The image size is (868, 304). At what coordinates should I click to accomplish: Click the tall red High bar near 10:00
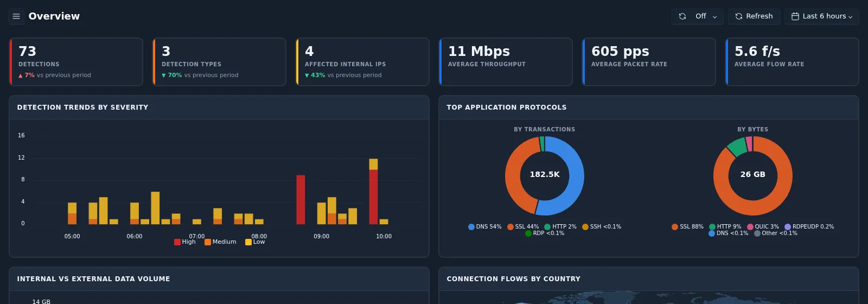373,197
